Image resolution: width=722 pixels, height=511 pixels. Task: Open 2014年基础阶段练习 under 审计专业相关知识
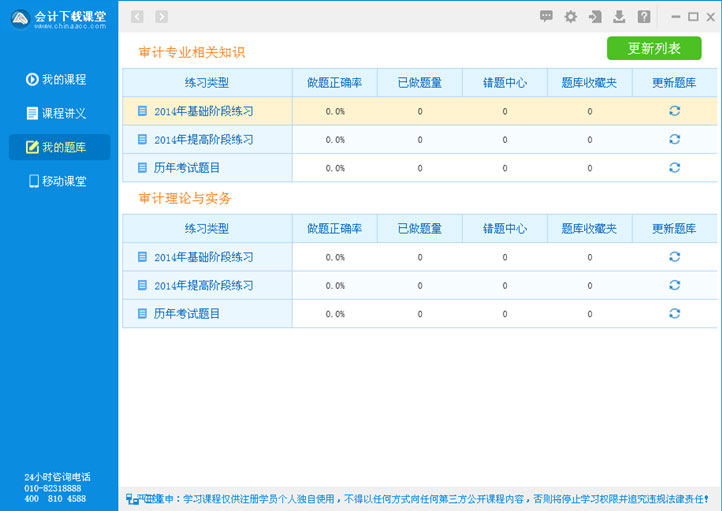click(203, 111)
